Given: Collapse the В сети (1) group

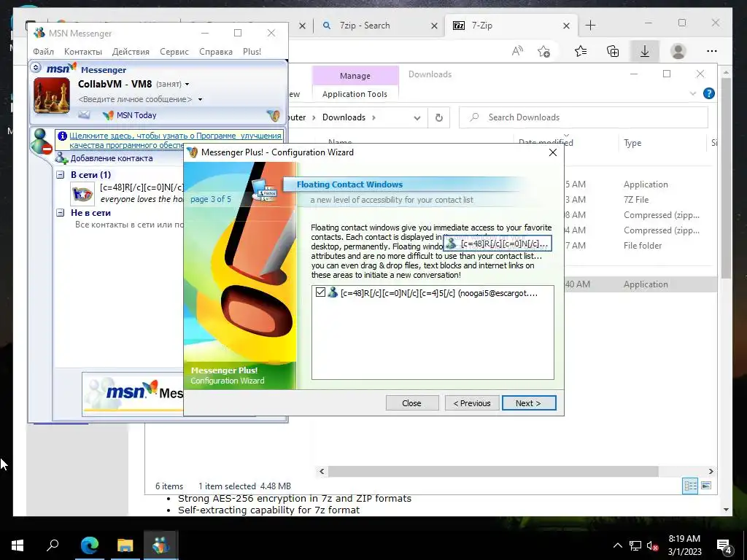Looking at the screenshot, I should 61,175.
